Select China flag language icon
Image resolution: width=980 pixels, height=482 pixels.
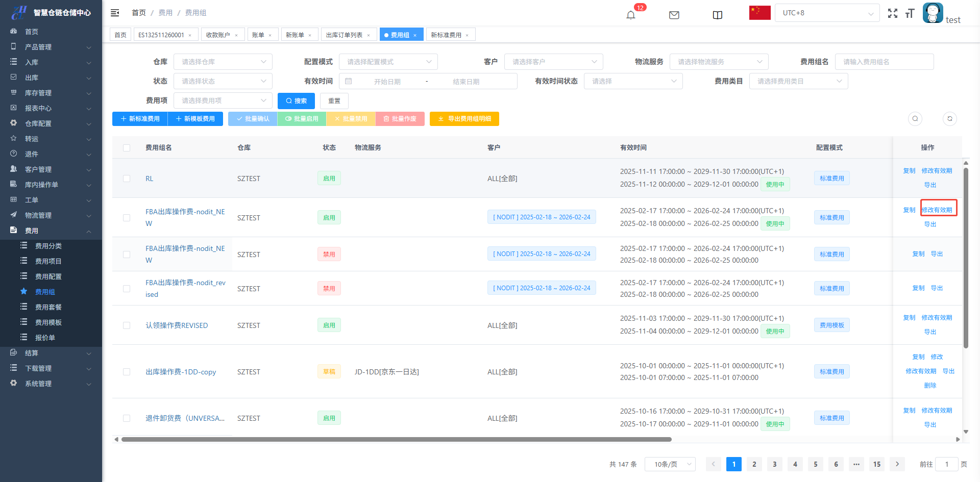click(x=759, y=13)
